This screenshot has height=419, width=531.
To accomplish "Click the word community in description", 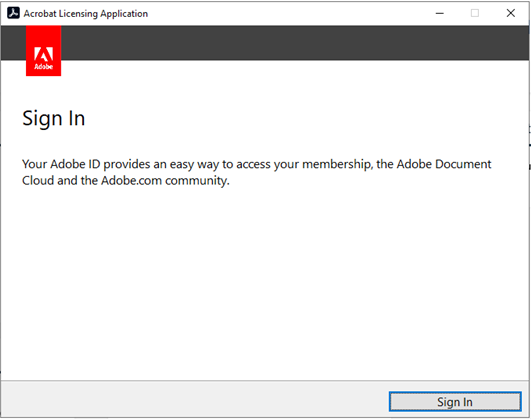I will click(x=197, y=181).
